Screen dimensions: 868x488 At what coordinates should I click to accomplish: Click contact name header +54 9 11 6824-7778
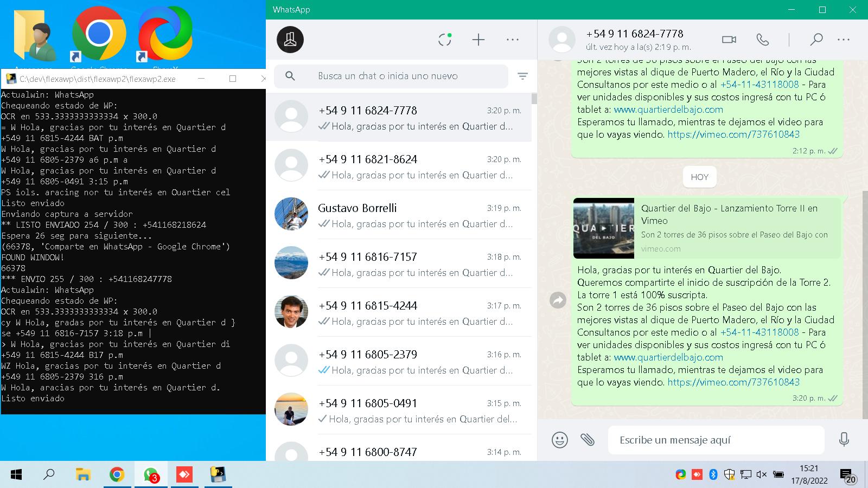(635, 34)
